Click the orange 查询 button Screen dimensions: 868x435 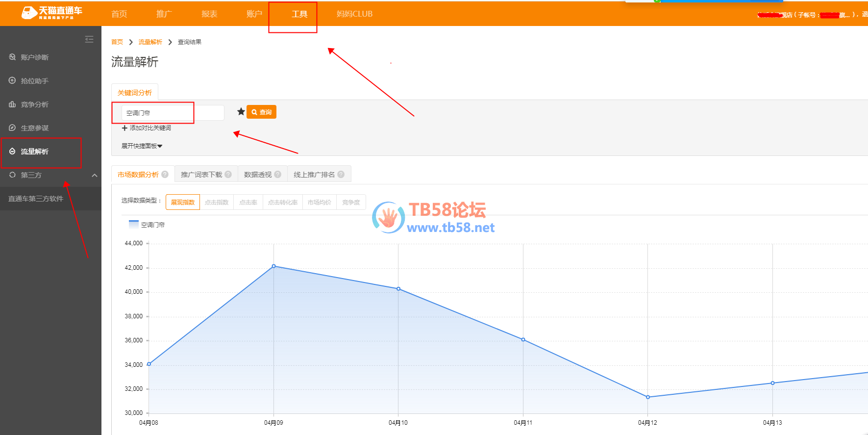(261, 112)
